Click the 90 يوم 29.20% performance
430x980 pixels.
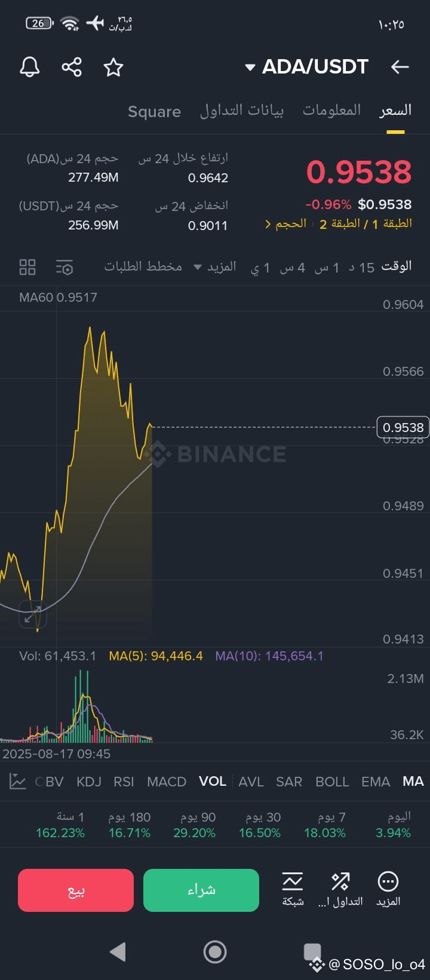(x=195, y=825)
